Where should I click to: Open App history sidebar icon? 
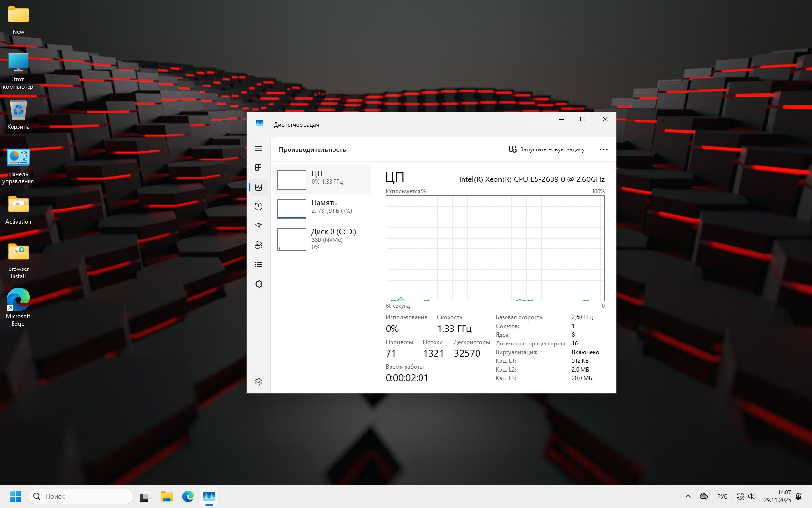pyautogui.click(x=259, y=207)
